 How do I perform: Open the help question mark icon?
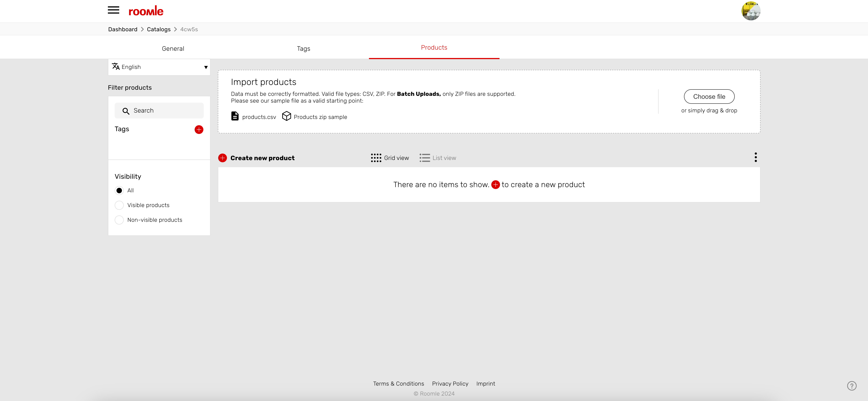tap(851, 386)
